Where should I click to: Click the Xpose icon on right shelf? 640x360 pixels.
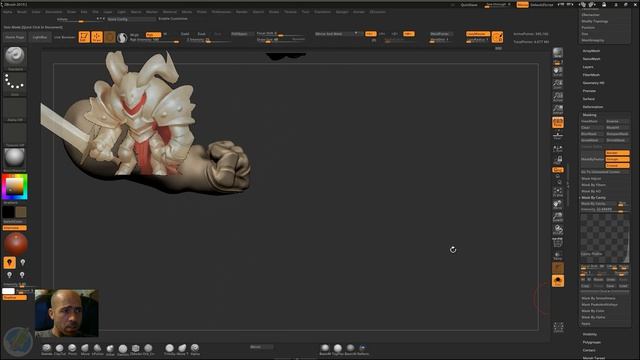[558, 327]
